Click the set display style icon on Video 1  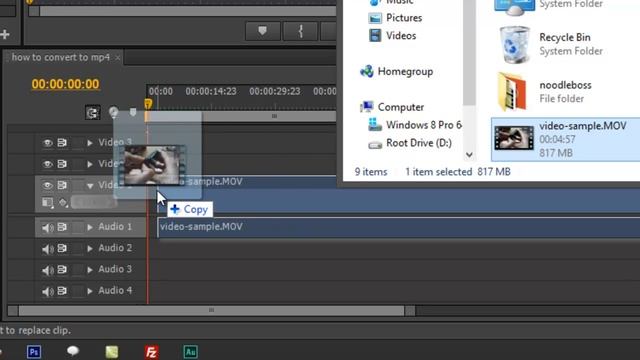pos(48,202)
